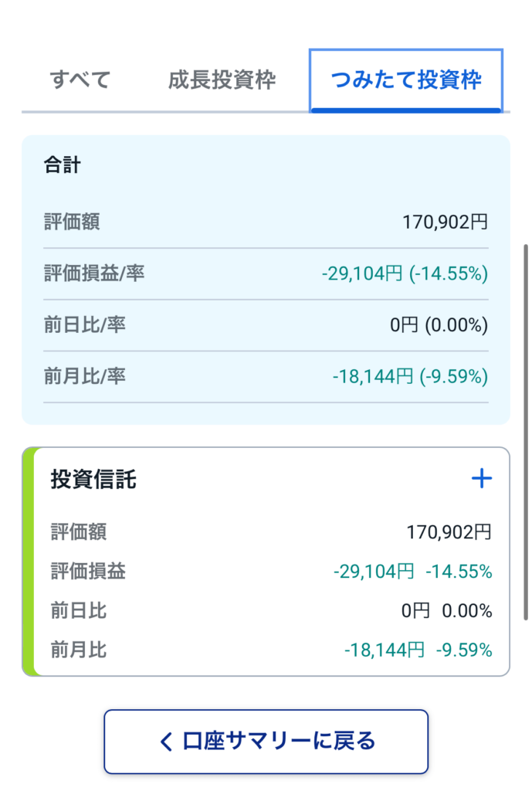532x791 pixels.
Task: Click the vertical scrollbar on the right
Action: pyautogui.click(x=526, y=433)
